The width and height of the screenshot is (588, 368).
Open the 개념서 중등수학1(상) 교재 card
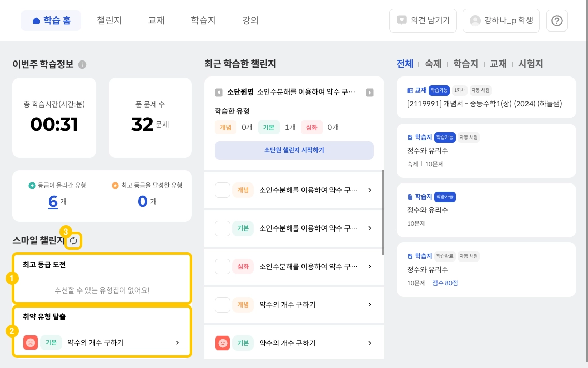486,97
